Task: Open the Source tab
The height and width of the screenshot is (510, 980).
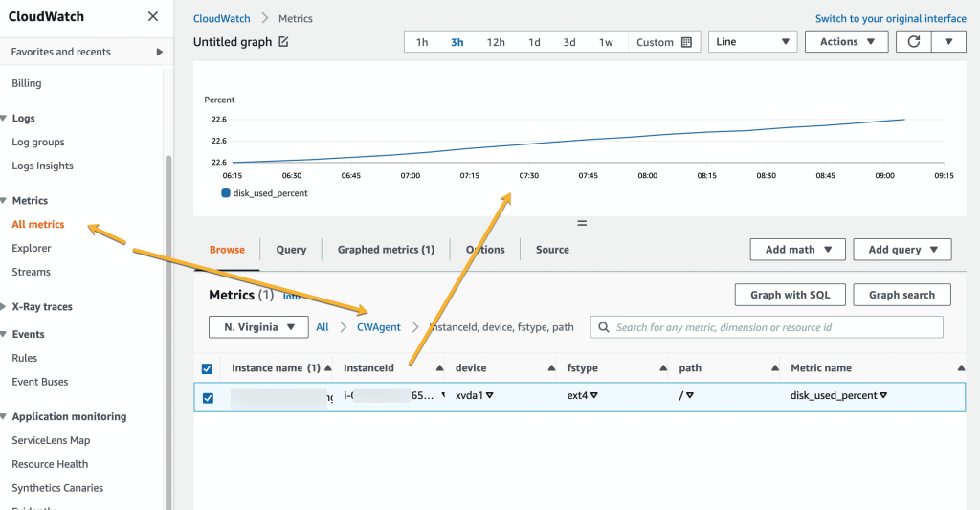Action: click(x=552, y=250)
